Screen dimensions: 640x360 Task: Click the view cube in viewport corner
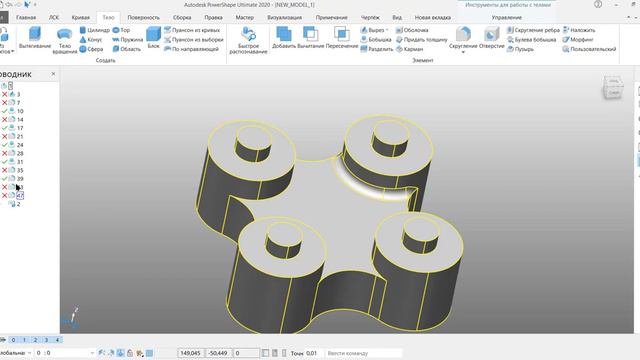point(613,87)
